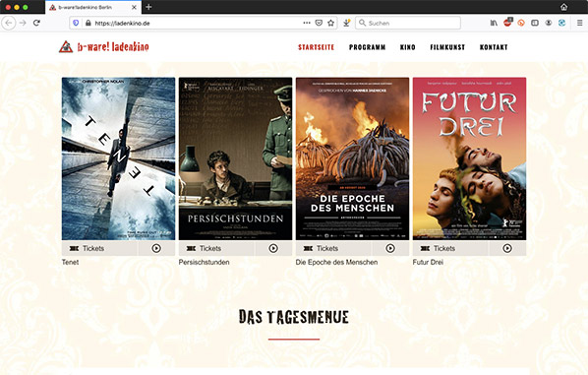Open the Kontakt menu item
The width and height of the screenshot is (588, 375).
pos(494,47)
